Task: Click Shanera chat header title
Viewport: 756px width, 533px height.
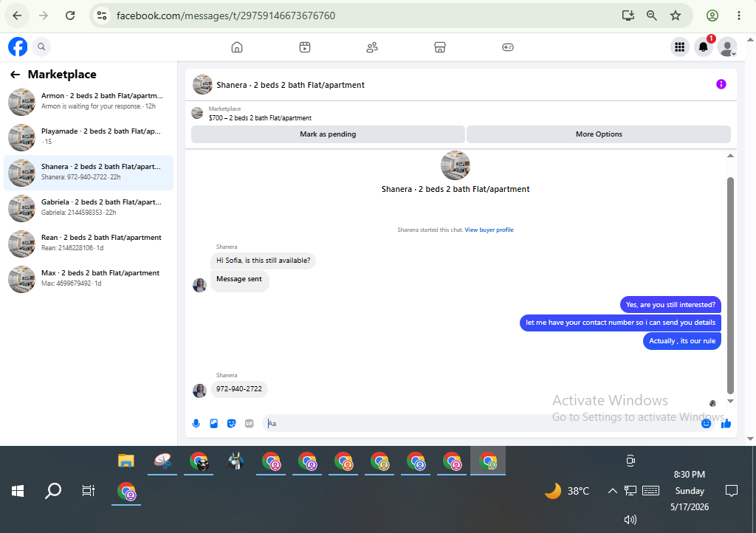Action: [x=290, y=85]
